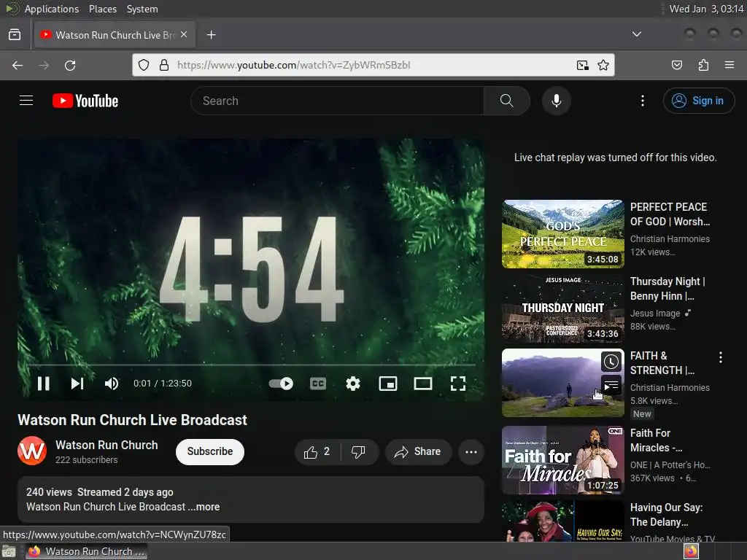Dislike this video

pyautogui.click(x=359, y=451)
